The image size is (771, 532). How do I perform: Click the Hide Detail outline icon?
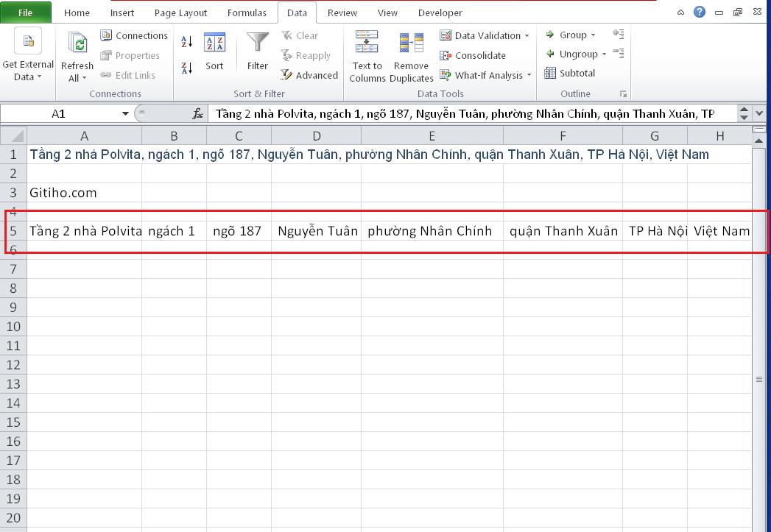pyautogui.click(x=619, y=53)
